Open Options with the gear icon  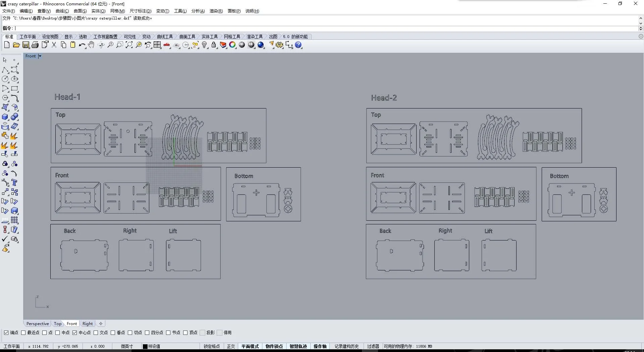tap(280, 45)
